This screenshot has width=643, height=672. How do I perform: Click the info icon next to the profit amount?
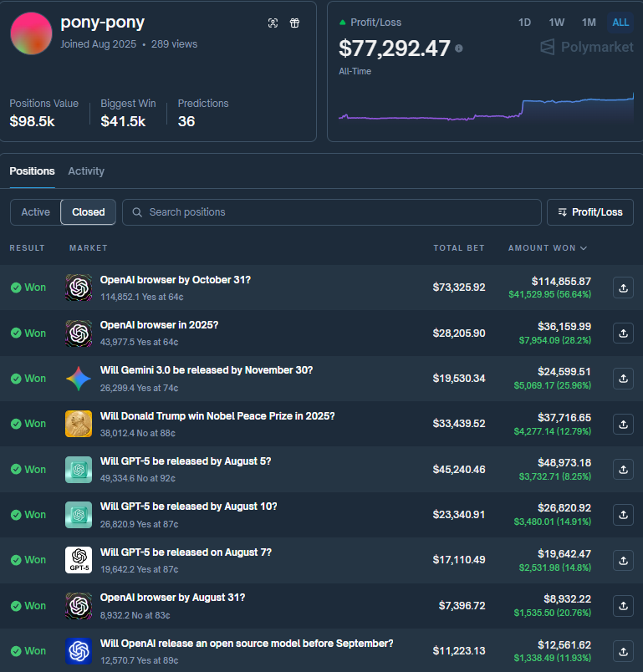458,48
